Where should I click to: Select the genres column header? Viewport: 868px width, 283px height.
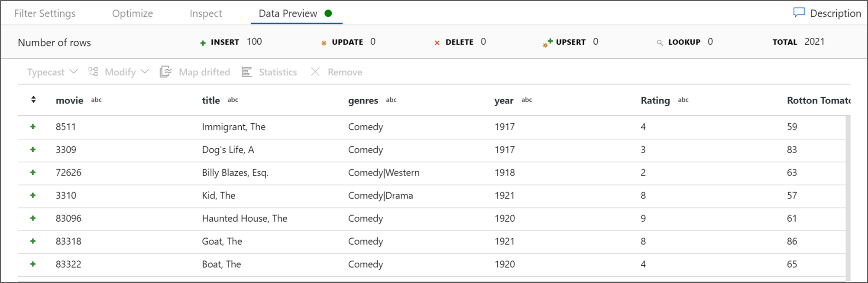[363, 101]
